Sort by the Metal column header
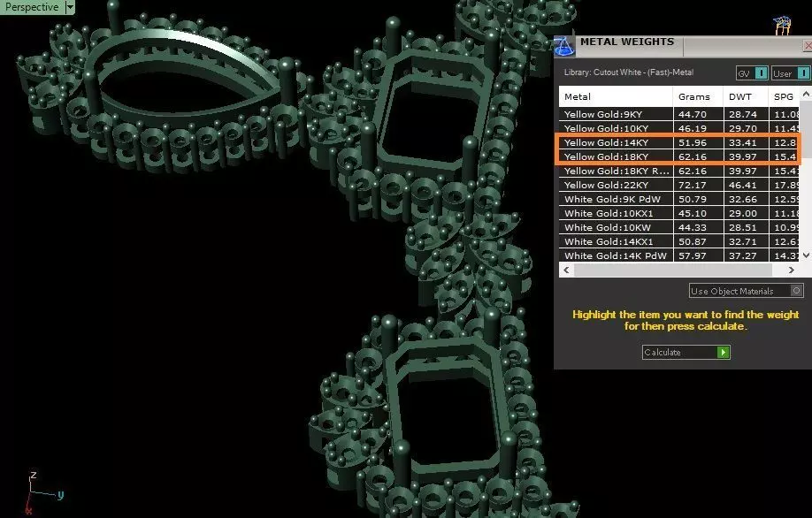 pyautogui.click(x=616, y=96)
